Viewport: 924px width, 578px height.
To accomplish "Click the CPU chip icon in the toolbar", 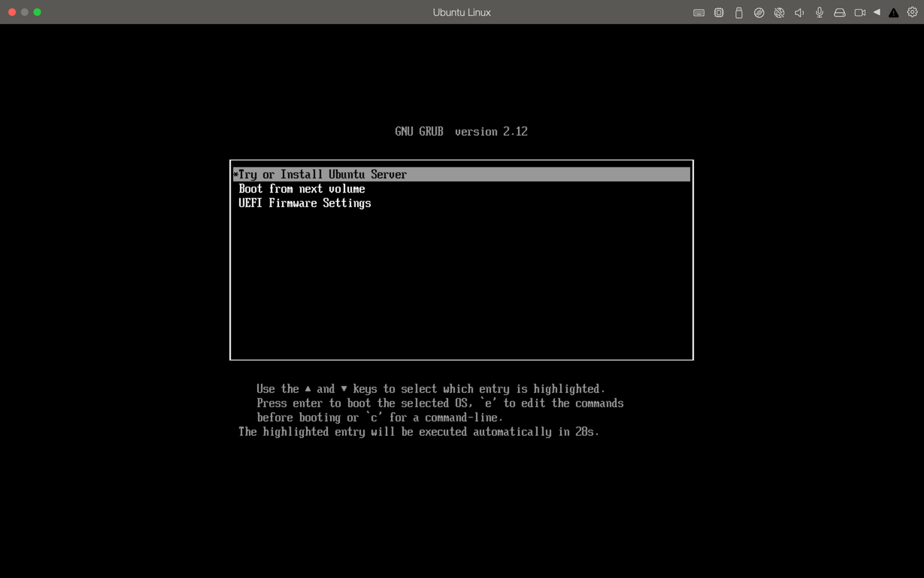I will click(718, 12).
